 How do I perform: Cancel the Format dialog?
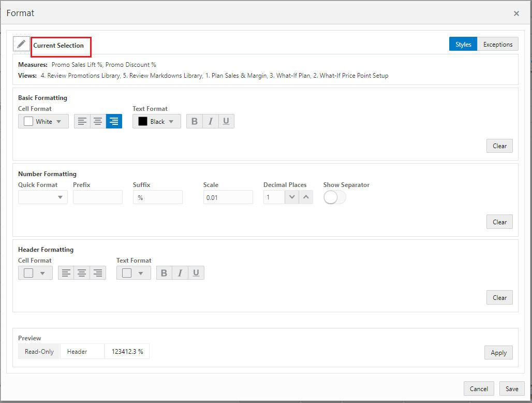coord(479,388)
